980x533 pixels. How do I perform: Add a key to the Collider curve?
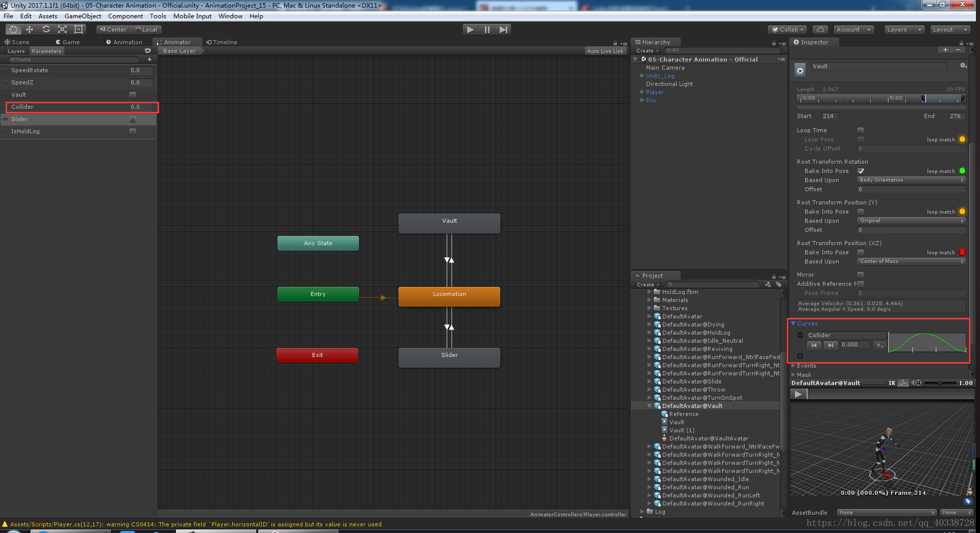880,345
